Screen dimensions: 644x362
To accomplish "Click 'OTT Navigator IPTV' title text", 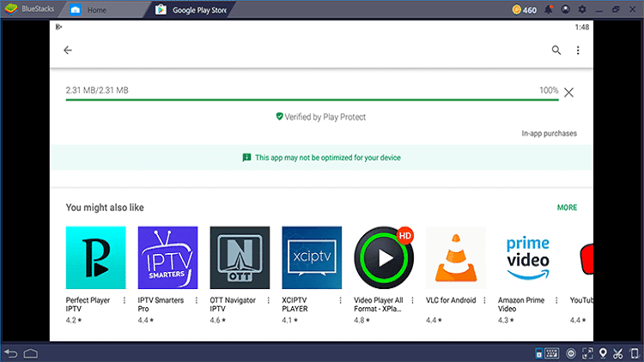I will [233, 305].
